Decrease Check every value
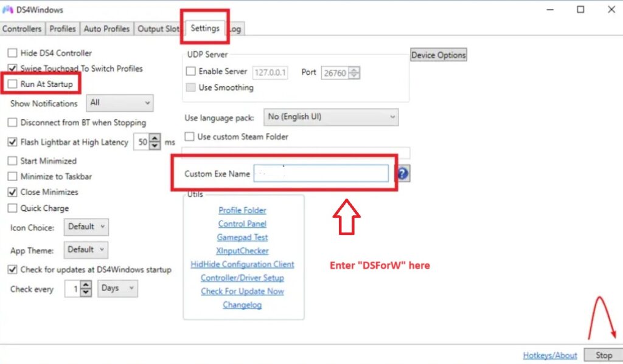Viewport: 623px width, 364px height. pos(86,293)
